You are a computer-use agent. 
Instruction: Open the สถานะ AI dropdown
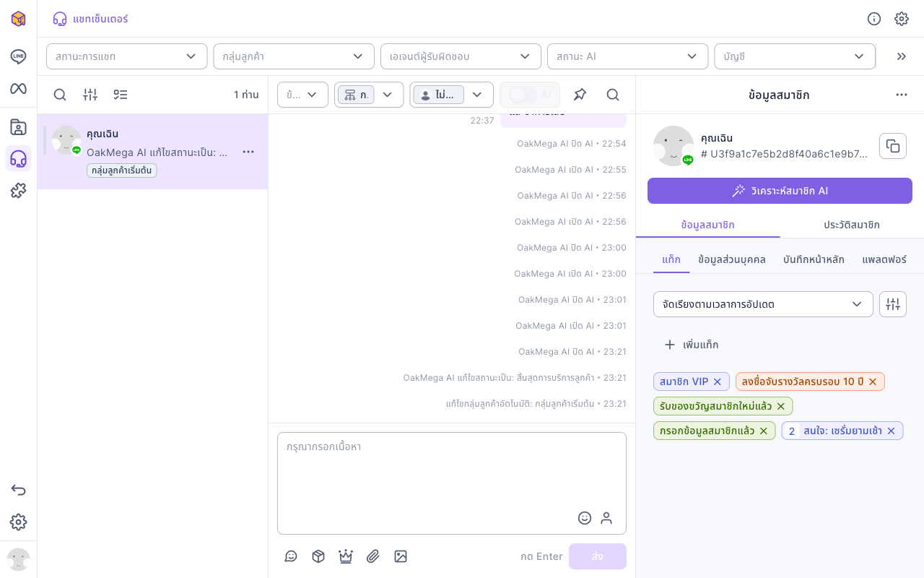click(x=627, y=56)
